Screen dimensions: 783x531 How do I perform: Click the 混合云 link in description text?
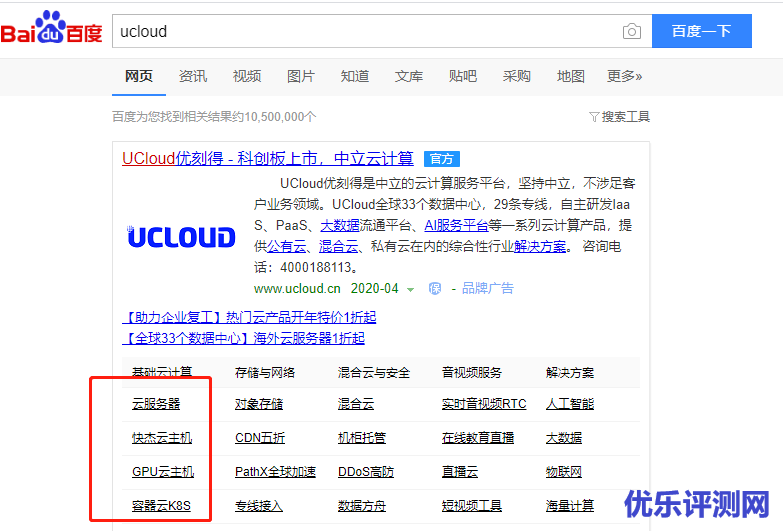[x=339, y=246]
